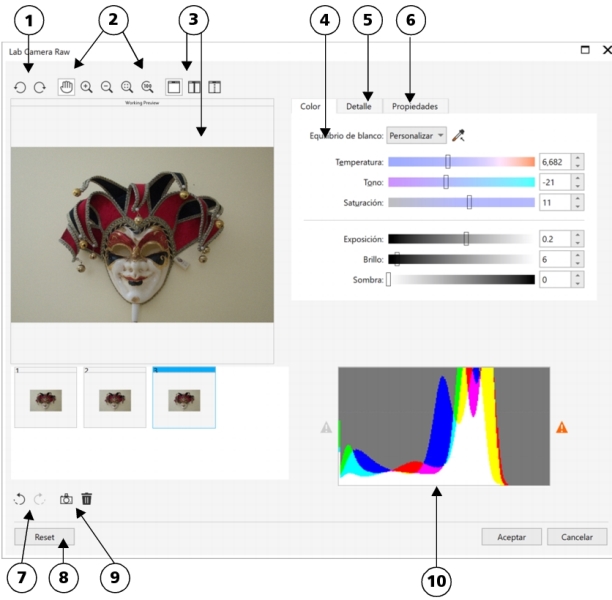
Task: Click the zoom out magnifier
Action: tap(107, 88)
